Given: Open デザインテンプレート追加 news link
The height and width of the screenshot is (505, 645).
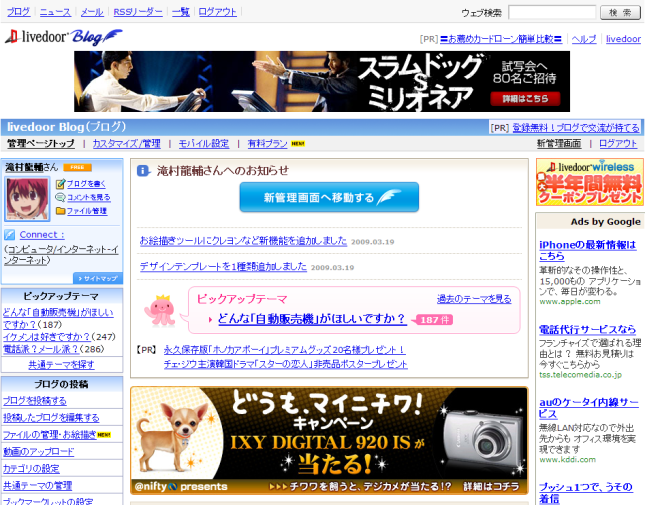Looking at the screenshot, I should (223, 266).
